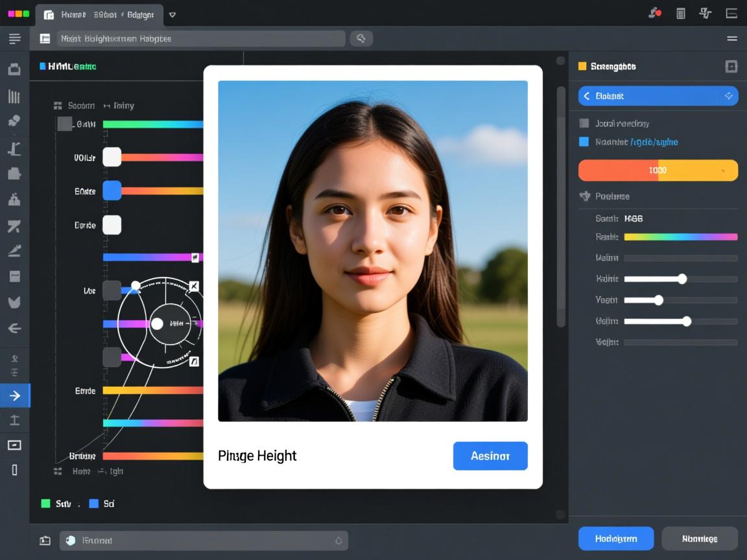Select the document tab in the title bar
Screen dimensions: 747x560
101,14
